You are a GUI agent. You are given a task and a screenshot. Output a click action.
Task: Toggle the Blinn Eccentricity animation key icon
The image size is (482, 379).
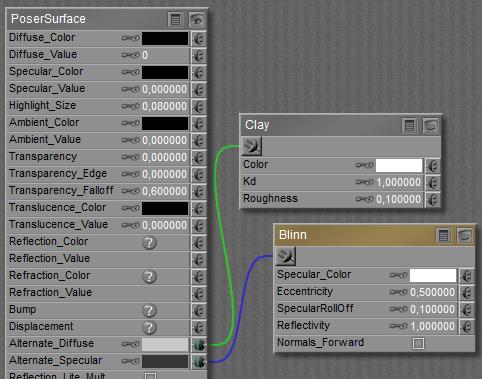pos(398,292)
